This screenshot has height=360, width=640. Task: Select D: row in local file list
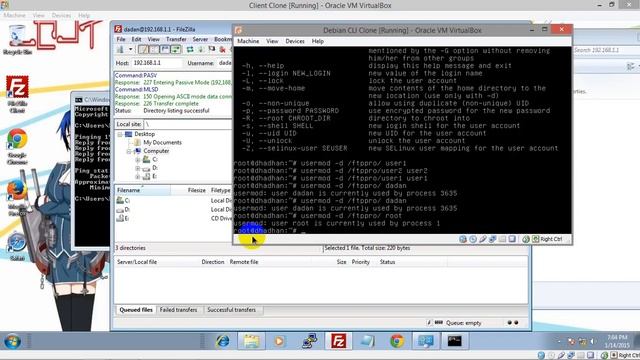pos(173,209)
